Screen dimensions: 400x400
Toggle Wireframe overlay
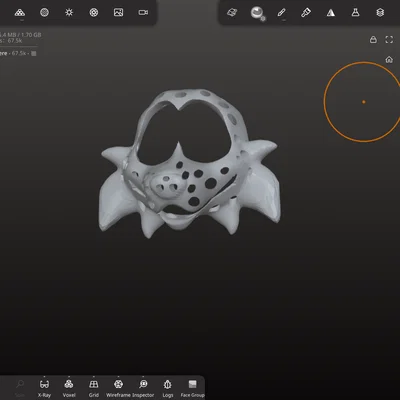click(118, 388)
